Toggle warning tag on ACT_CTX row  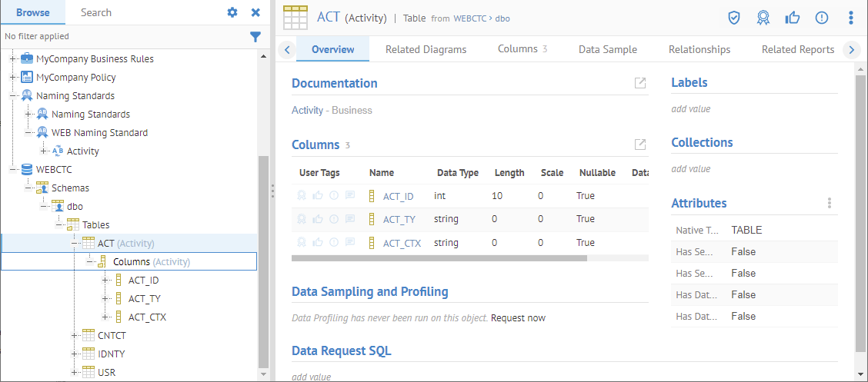[x=334, y=243]
